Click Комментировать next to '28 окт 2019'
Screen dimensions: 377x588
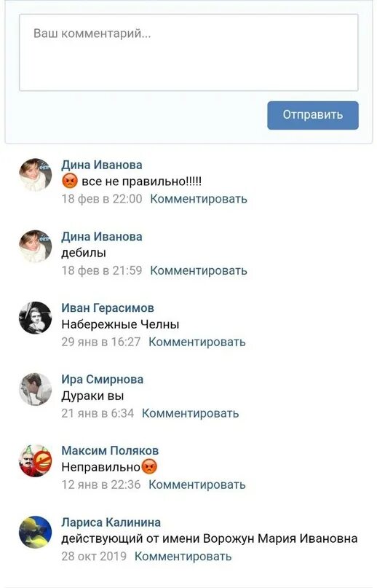(183, 556)
